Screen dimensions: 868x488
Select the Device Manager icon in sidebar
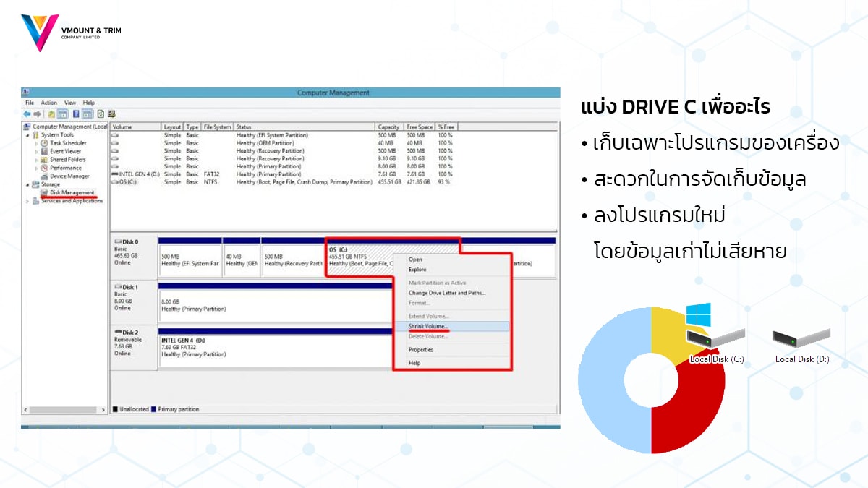(x=43, y=176)
